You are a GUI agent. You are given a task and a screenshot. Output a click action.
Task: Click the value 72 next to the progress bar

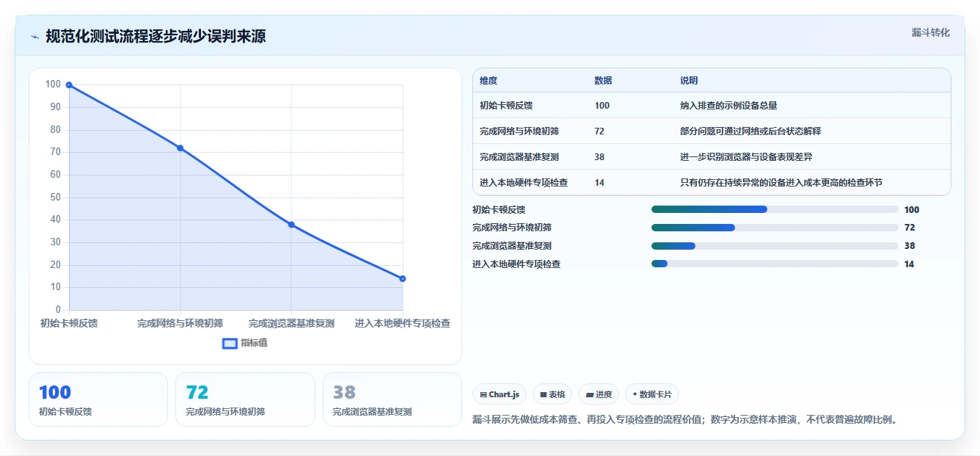(910, 228)
